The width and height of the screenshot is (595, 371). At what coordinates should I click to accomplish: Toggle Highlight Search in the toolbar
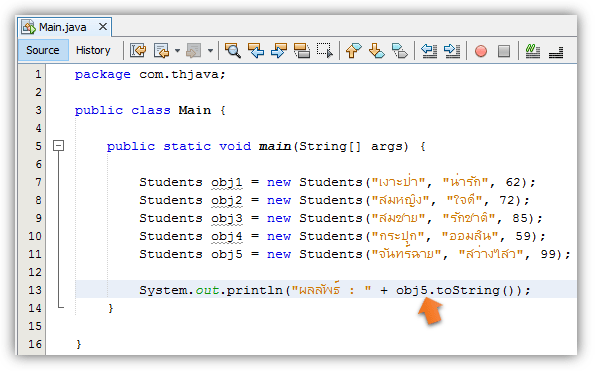[302, 50]
